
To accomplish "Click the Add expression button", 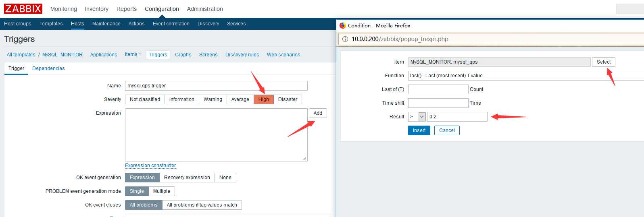I will click(318, 113).
